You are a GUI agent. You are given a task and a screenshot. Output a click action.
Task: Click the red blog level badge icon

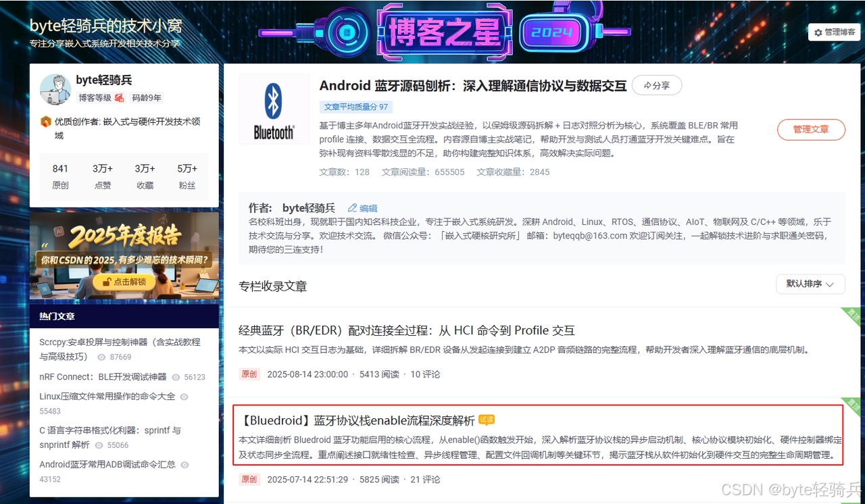119,98
